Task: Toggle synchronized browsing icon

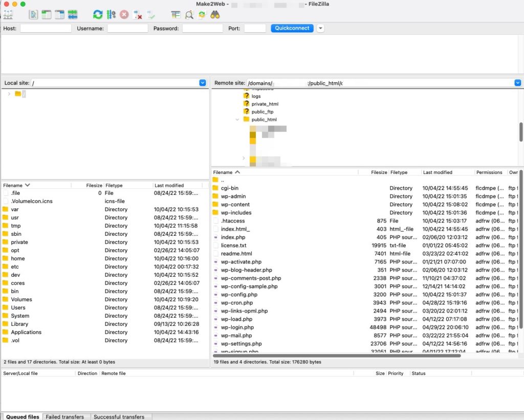Action: [202, 15]
